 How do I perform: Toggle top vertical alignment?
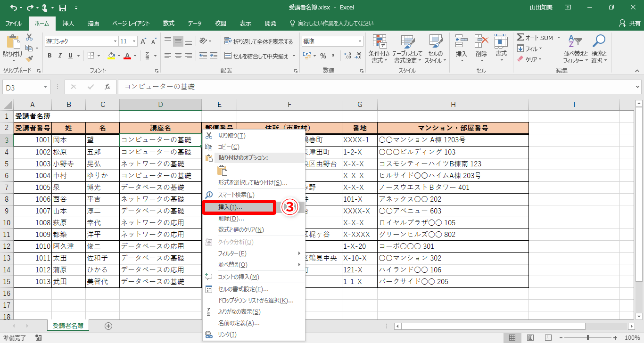tap(168, 41)
